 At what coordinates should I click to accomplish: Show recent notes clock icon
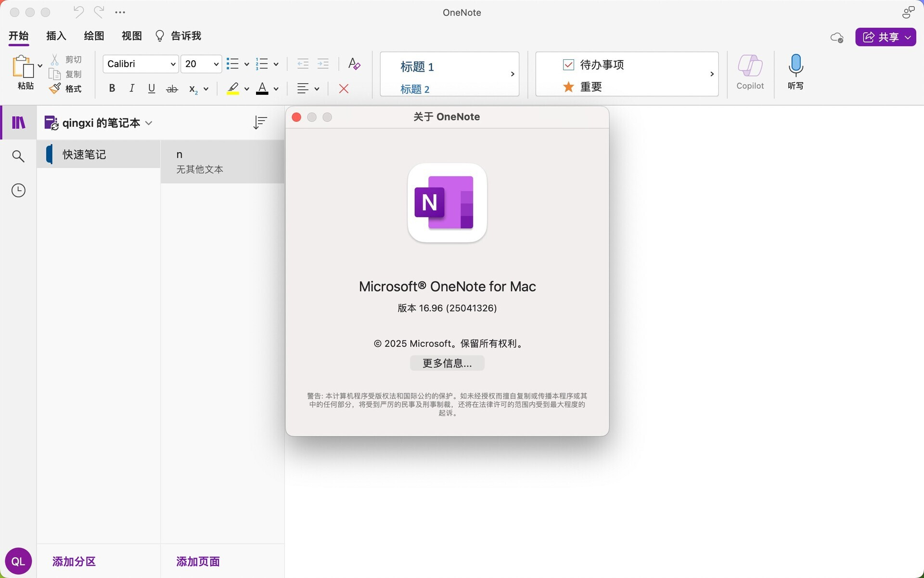pos(18,190)
